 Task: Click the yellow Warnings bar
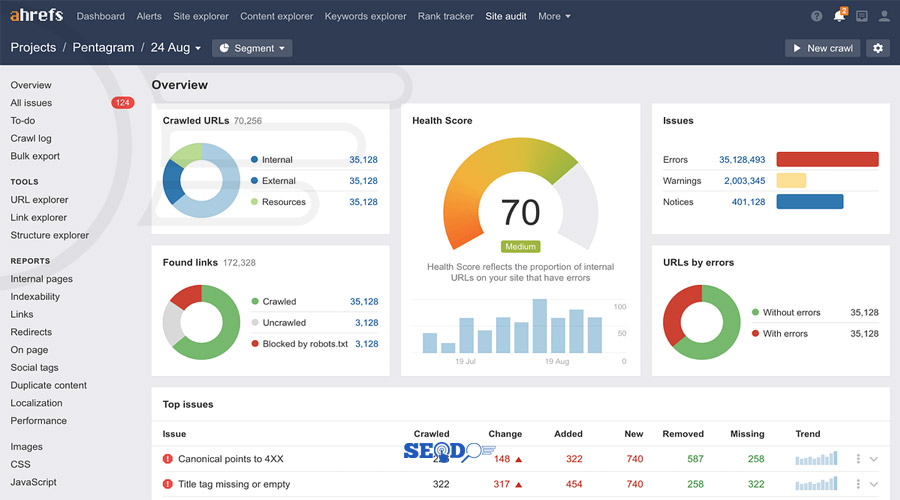[791, 180]
